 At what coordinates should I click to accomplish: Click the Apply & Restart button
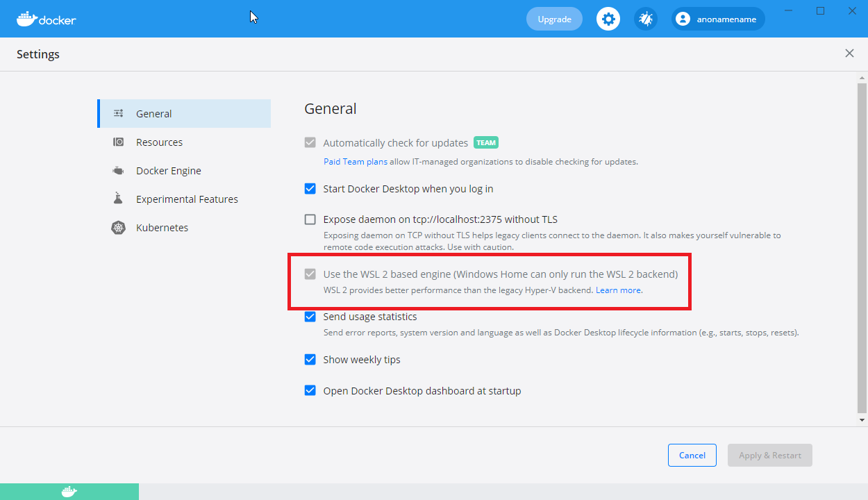[x=770, y=455]
